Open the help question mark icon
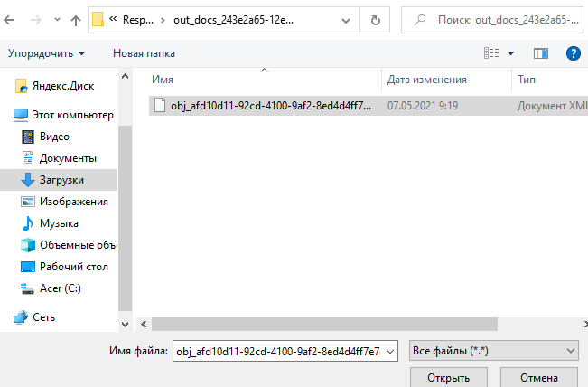Screen dimensions: 588x387 click(x=573, y=53)
